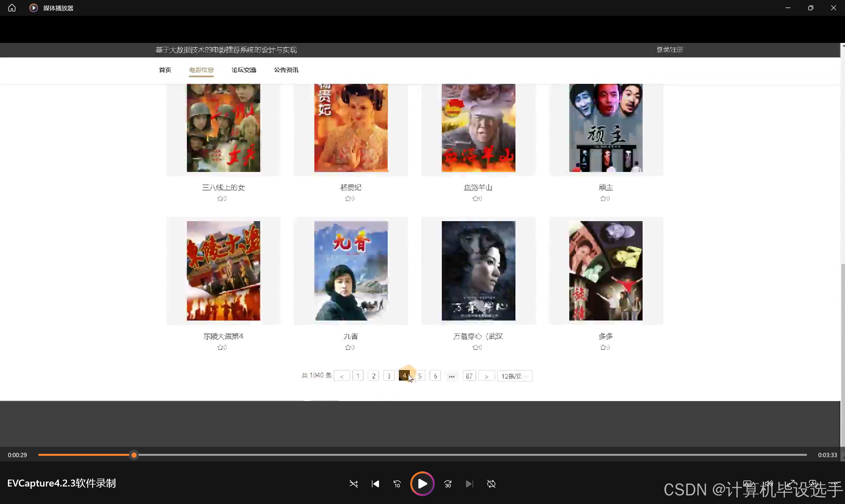This screenshot has width=845, height=504.
Task: Open the volume control
Action: click(769, 483)
